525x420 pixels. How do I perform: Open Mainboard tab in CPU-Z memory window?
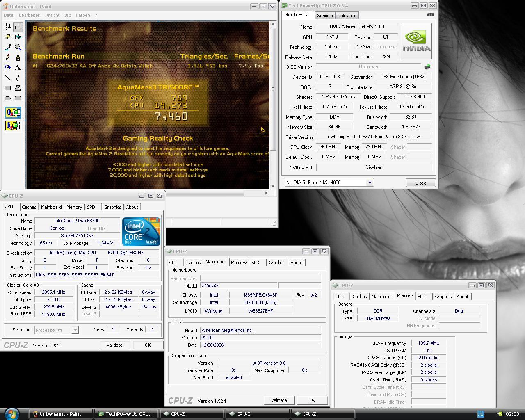coord(382,297)
